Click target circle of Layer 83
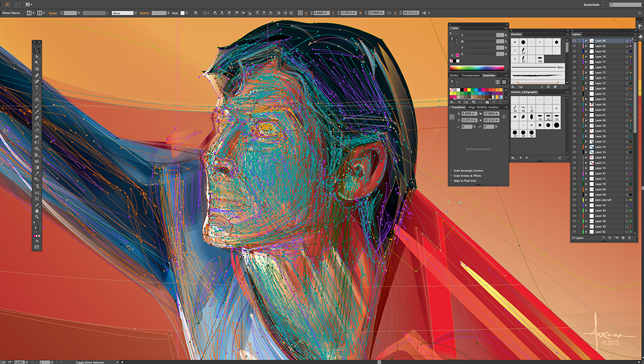Viewport: 644px width, 364px height. [x=627, y=51]
